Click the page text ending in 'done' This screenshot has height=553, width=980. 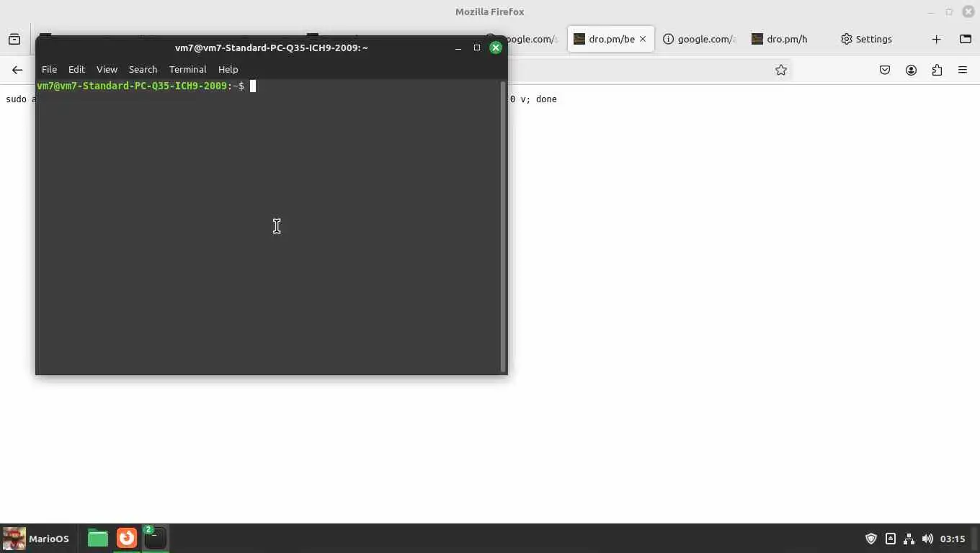click(x=533, y=99)
